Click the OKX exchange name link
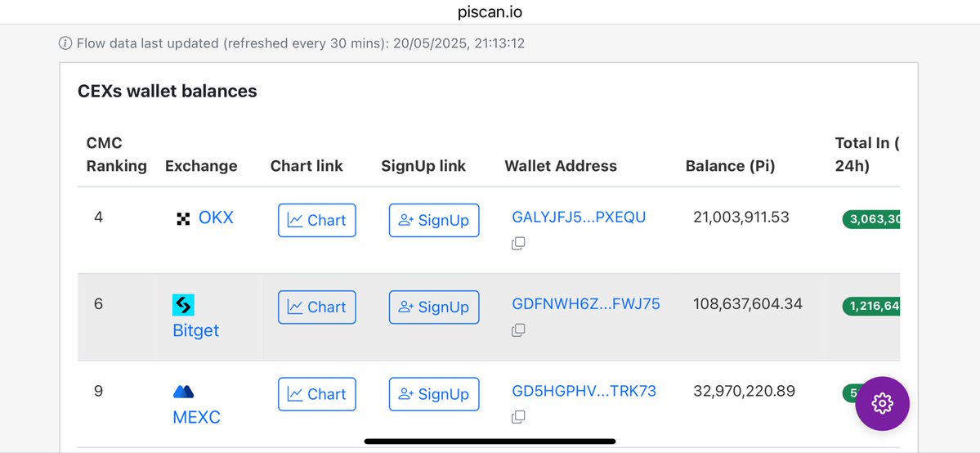This screenshot has width=980, height=453. point(216,218)
